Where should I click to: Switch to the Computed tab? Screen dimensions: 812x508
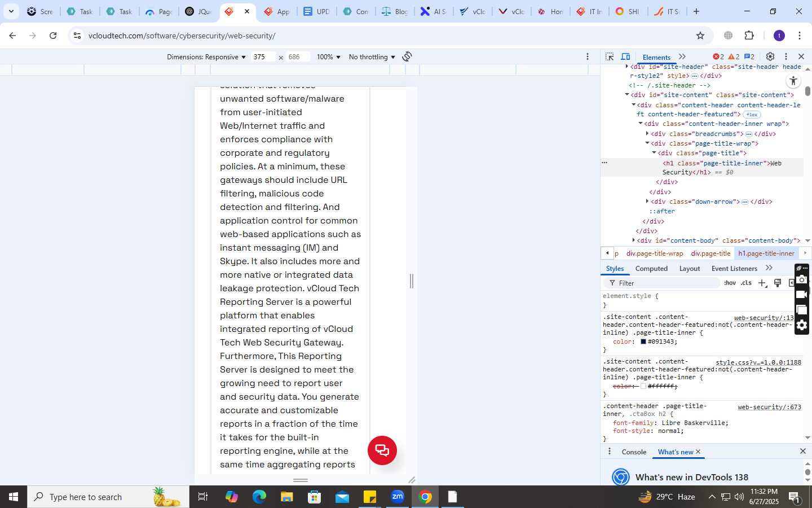click(651, 269)
